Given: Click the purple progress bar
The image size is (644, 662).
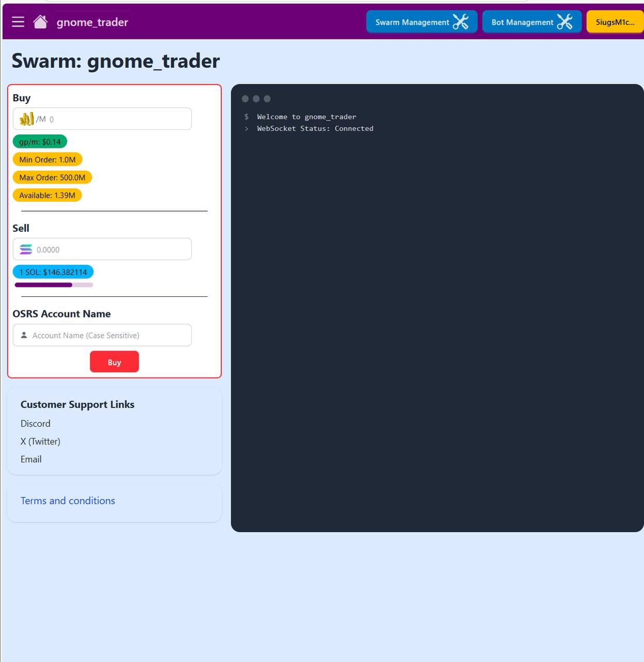Looking at the screenshot, I should tap(54, 285).
